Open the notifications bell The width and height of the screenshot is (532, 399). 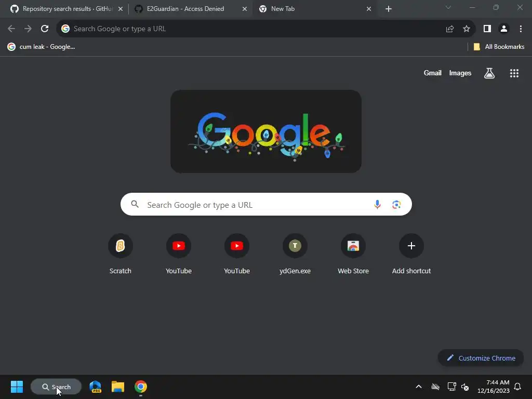[517, 387]
